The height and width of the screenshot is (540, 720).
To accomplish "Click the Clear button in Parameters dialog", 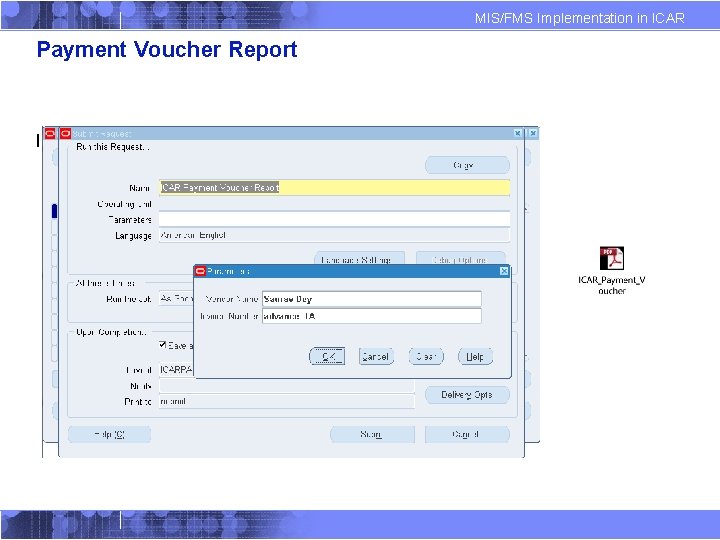I will pos(426,356).
